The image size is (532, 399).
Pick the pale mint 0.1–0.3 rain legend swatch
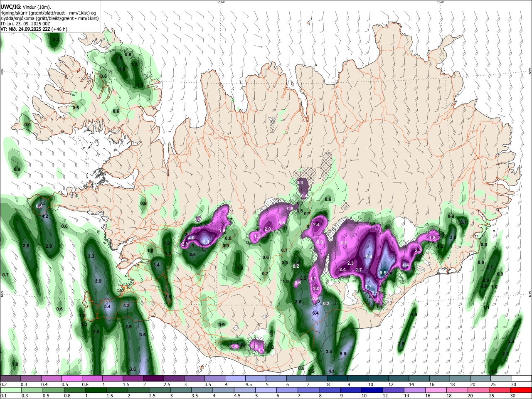tap(10, 390)
